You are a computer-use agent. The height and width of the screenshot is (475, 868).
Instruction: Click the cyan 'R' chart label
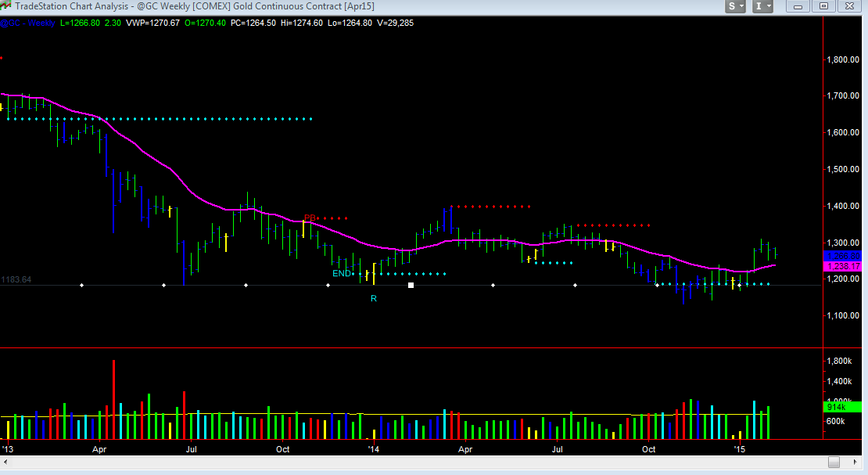pyautogui.click(x=374, y=299)
